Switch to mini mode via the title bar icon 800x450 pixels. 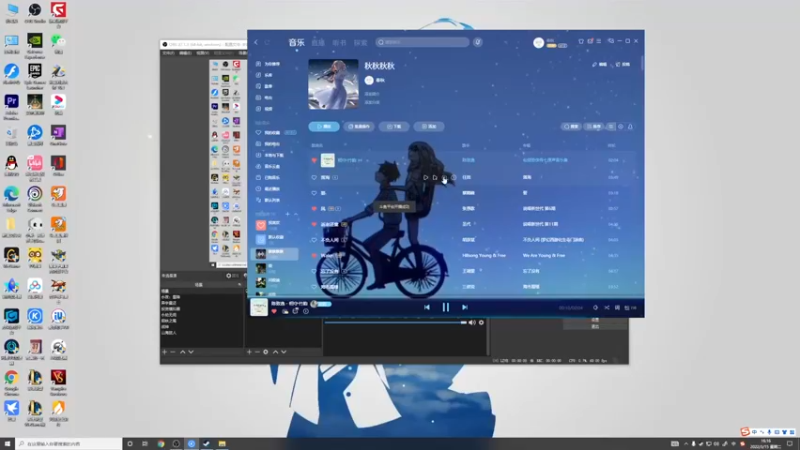click(x=611, y=41)
